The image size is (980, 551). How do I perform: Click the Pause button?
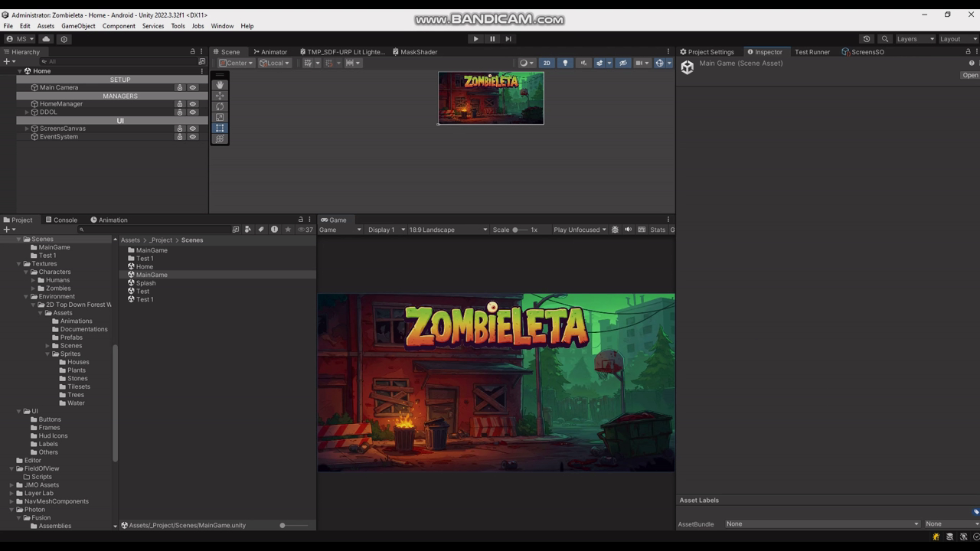point(492,39)
